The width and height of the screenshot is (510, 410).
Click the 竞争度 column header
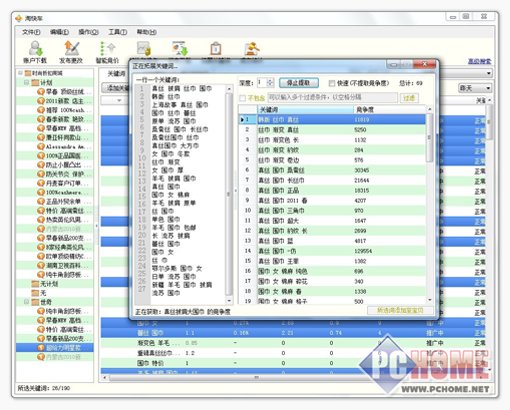click(389, 109)
